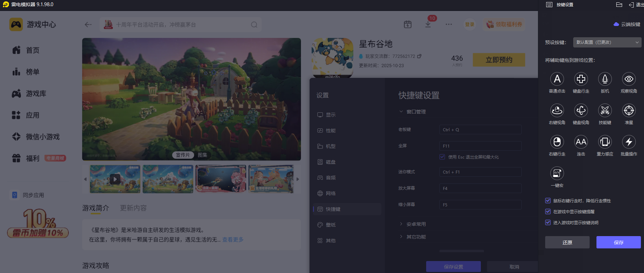Open the downloads icon with badge 10
Viewport: 644px width, 273px height.
pyautogui.click(x=428, y=24)
